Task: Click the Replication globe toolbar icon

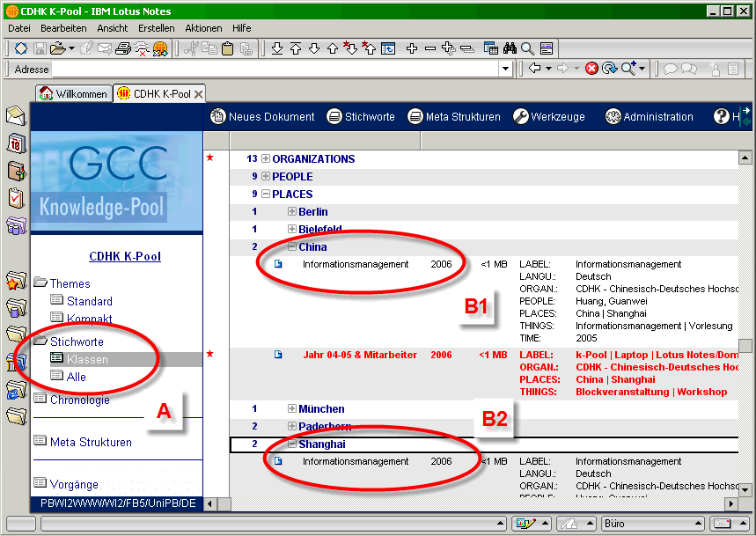Action: click(160, 48)
